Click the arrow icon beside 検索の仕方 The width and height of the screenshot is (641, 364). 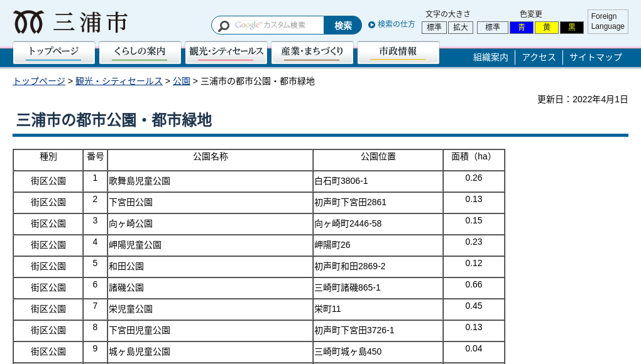(x=372, y=24)
